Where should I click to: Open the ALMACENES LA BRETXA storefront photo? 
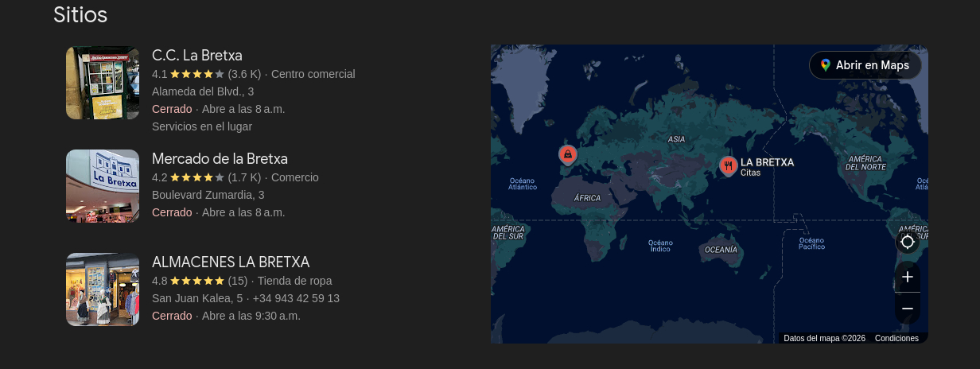click(103, 289)
